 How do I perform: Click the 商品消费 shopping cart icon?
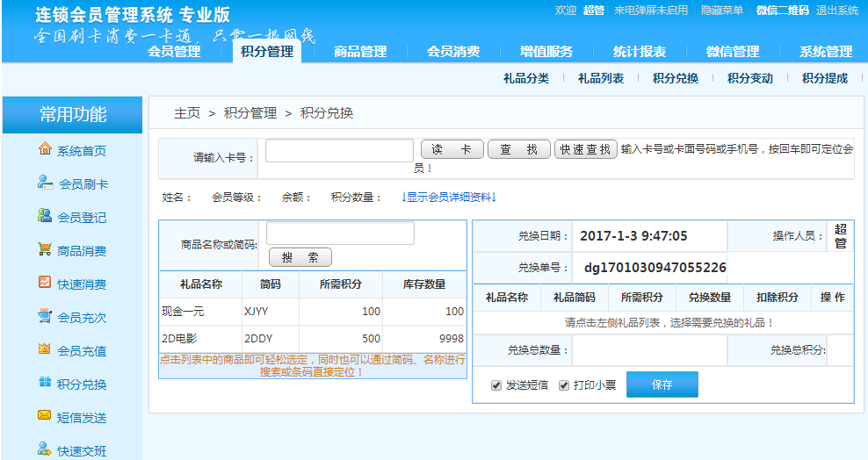tap(45, 249)
